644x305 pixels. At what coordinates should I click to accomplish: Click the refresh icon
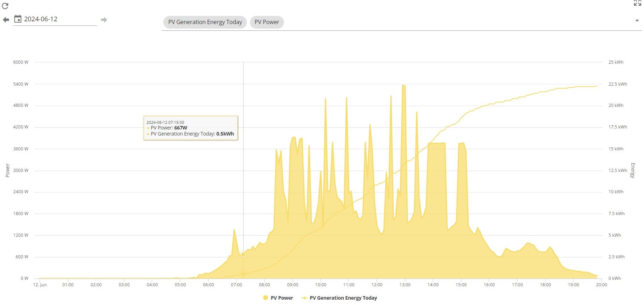coord(5,6)
